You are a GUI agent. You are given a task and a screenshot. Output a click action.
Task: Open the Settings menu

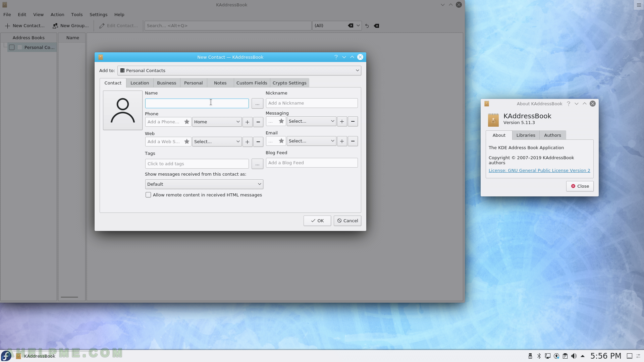pos(98,14)
